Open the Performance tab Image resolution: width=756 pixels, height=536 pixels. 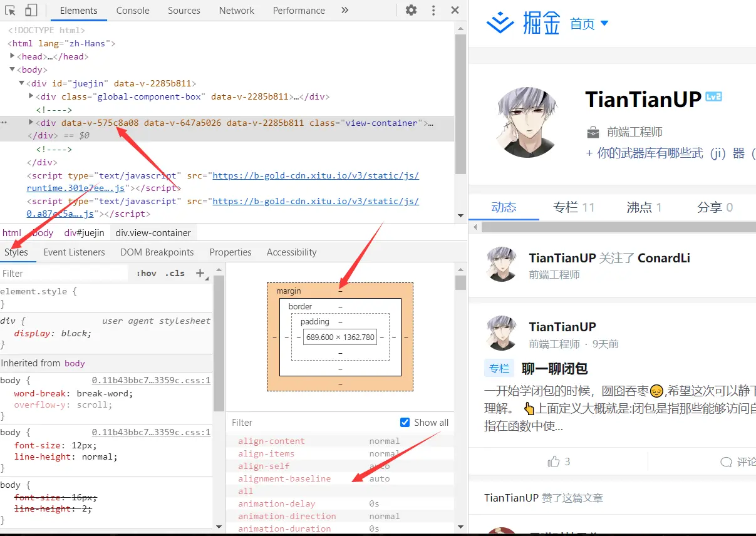299,10
